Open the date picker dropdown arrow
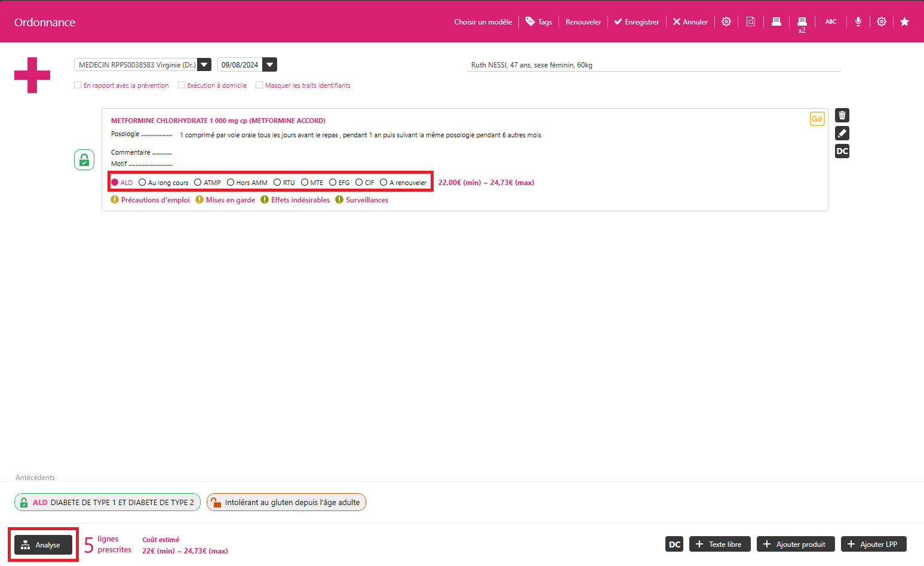The width and height of the screenshot is (924, 566). click(270, 64)
